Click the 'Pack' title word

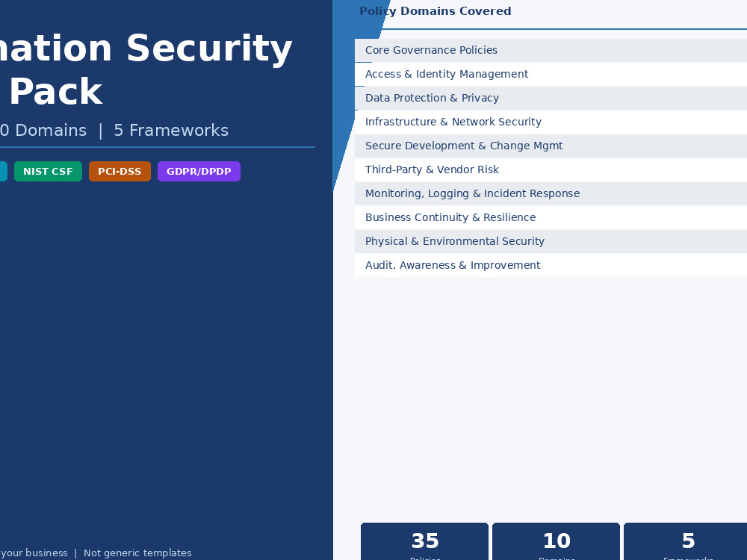click(x=56, y=92)
